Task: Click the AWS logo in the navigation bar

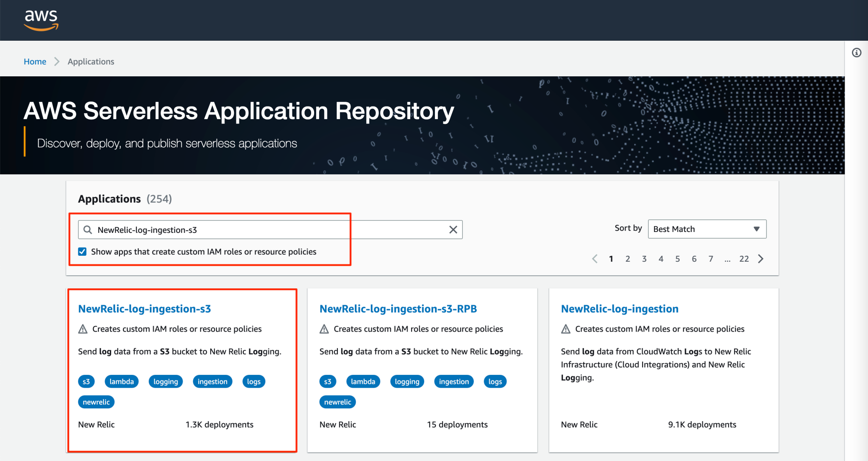Action: pos(41,20)
